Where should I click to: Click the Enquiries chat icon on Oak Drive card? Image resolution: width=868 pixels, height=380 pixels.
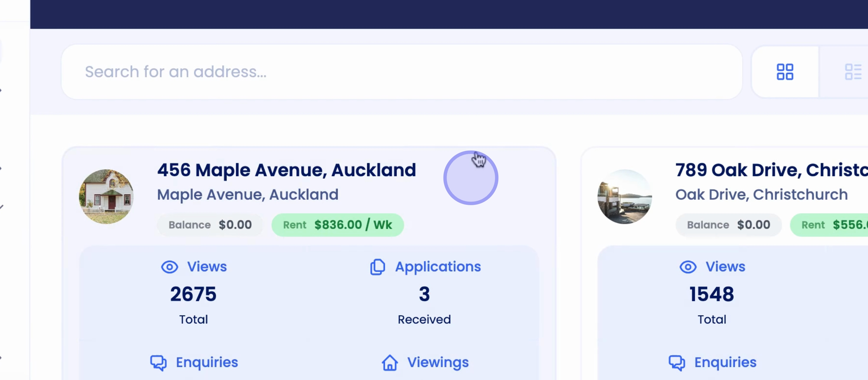pyautogui.click(x=677, y=363)
